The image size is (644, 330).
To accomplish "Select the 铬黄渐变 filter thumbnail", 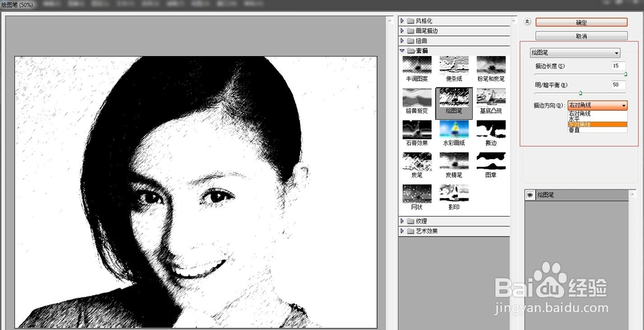I will coord(417,97).
